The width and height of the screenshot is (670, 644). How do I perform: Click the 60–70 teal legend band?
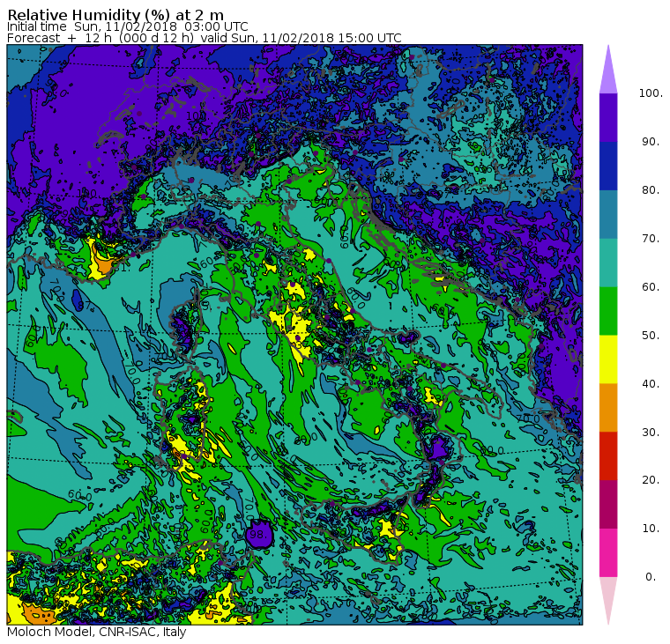tap(608, 263)
